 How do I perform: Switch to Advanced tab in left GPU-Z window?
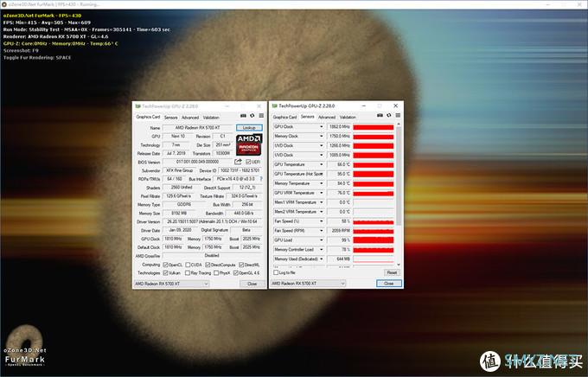190,118
